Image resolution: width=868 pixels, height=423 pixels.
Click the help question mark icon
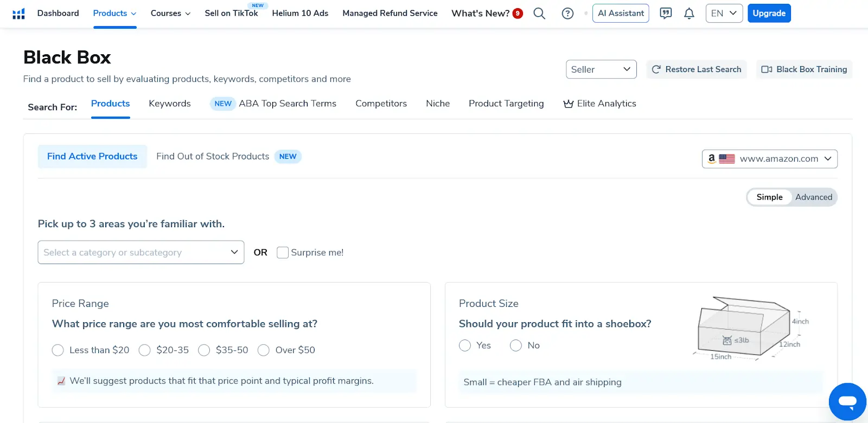pos(567,14)
